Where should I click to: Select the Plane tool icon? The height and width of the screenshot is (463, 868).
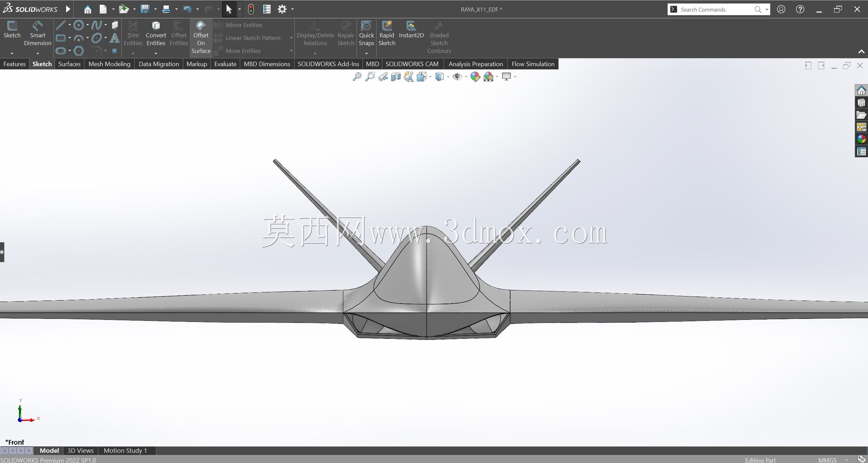pos(115,25)
